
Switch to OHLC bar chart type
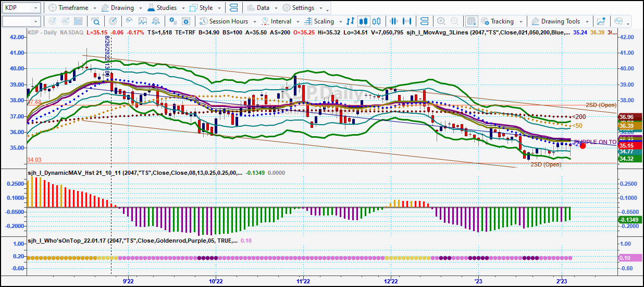[x=351, y=21]
